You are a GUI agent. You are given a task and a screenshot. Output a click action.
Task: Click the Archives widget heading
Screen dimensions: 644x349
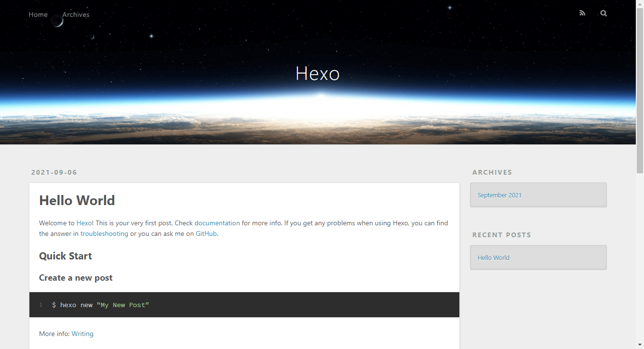(x=492, y=172)
